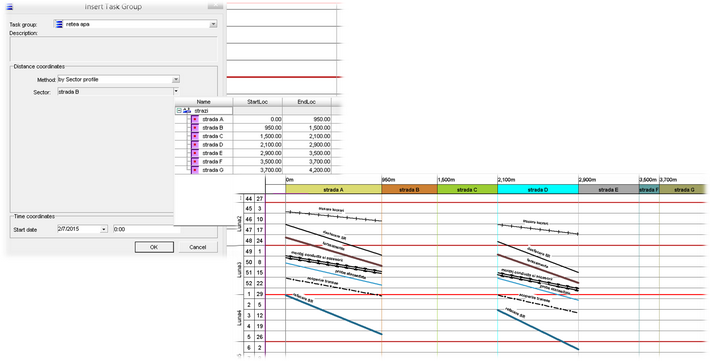Collapse the strazi tree node
710x361 pixels.
point(179,111)
